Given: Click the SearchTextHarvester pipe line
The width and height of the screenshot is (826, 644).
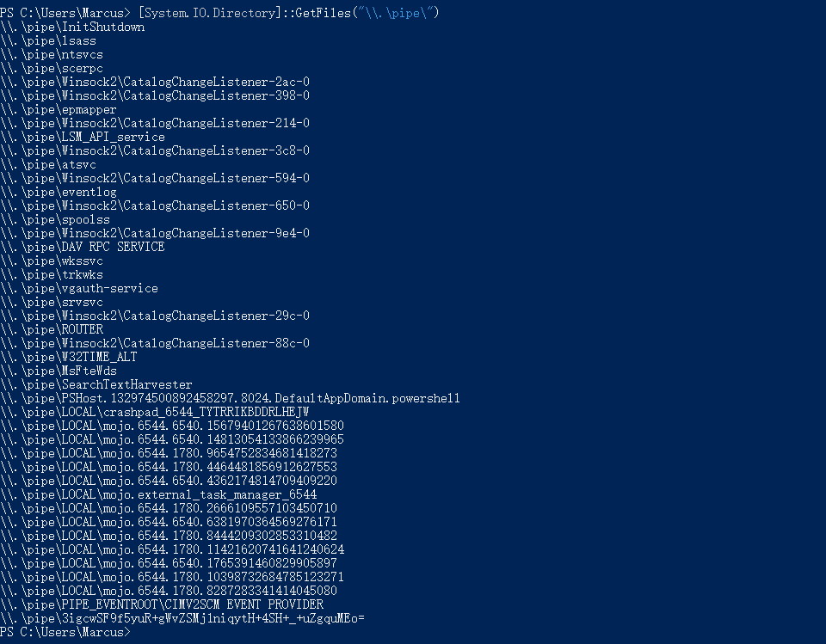Looking at the screenshot, I should point(96,384).
